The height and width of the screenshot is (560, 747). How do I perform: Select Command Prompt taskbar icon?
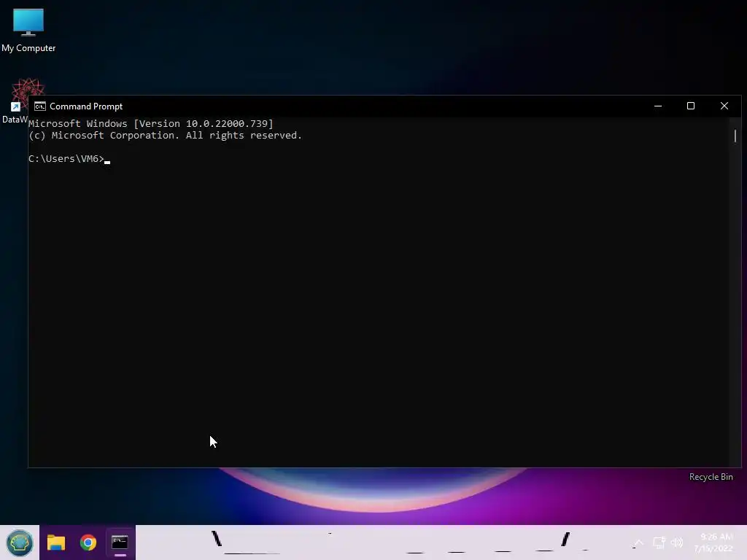(120, 542)
